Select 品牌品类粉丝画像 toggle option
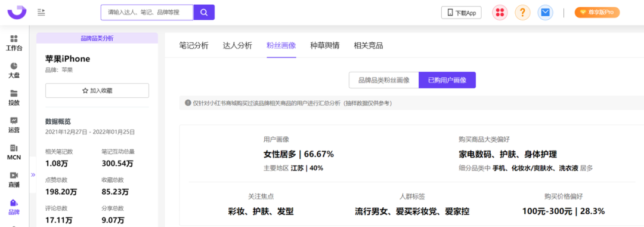This screenshot has width=644, height=227. point(383,80)
